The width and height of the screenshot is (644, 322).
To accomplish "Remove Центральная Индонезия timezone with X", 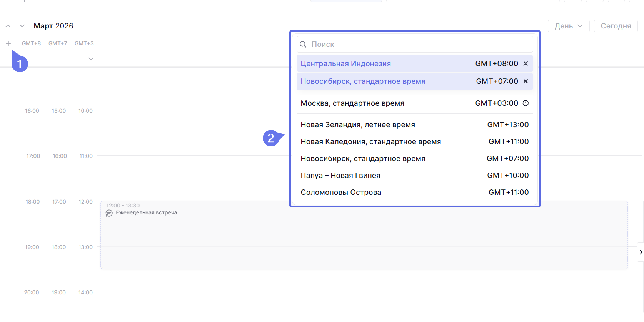I will pos(526,64).
